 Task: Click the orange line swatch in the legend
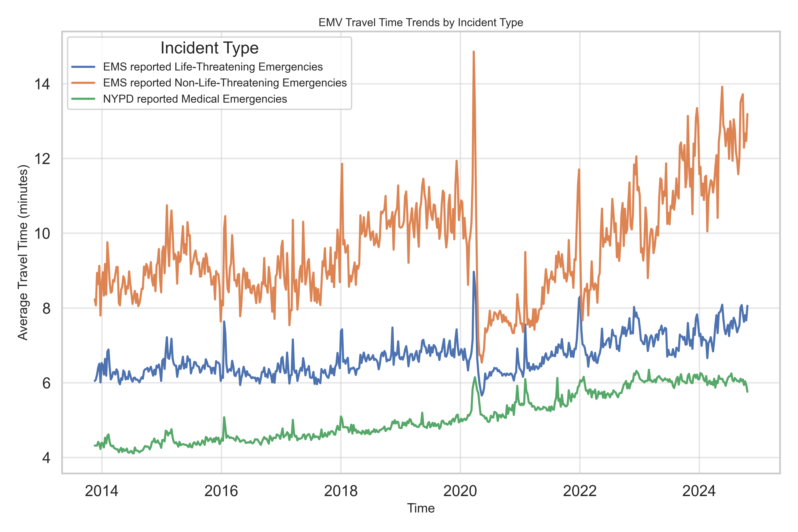(x=84, y=83)
